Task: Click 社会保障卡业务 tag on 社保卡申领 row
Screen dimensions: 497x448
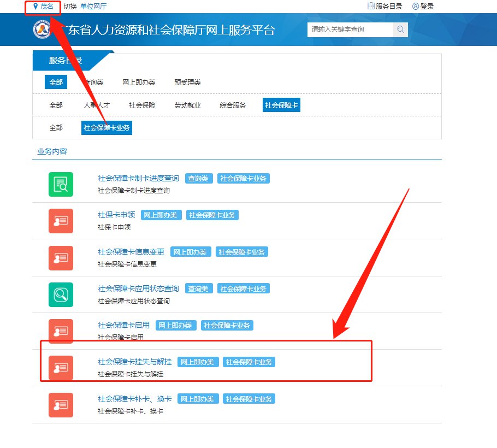Action: [212, 215]
